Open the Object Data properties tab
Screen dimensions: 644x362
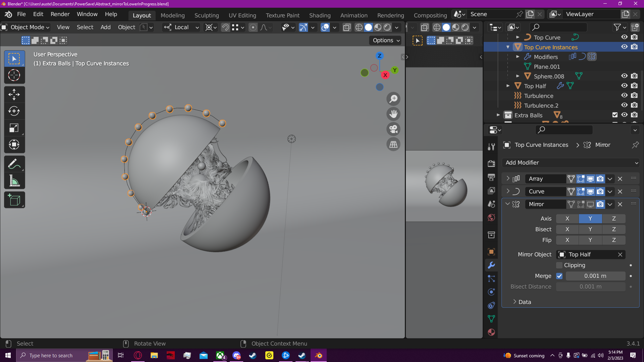491,319
